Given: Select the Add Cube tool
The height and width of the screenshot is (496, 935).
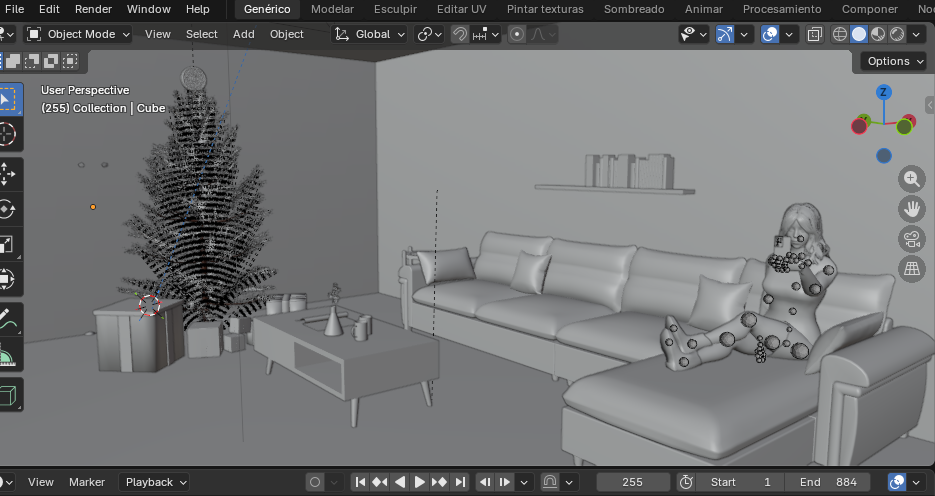Looking at the screenshot, I should (8, 395).
